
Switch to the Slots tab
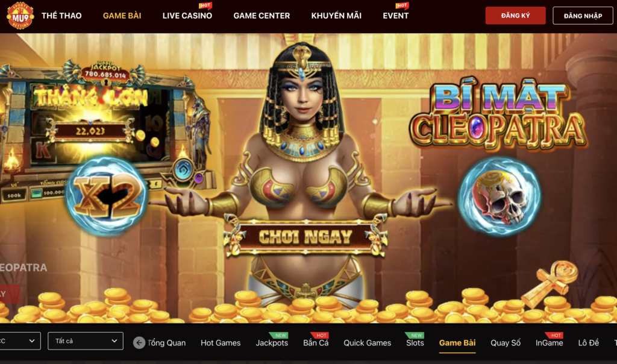point(415,343)
